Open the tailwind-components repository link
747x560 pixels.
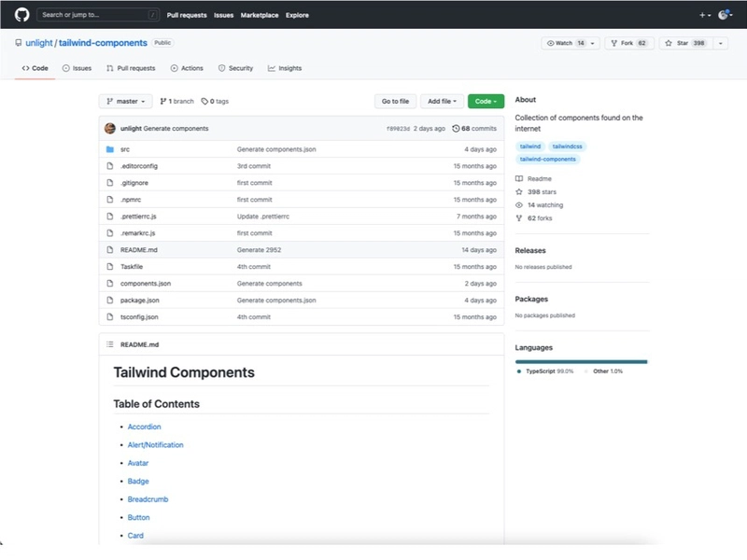(103, 43)
